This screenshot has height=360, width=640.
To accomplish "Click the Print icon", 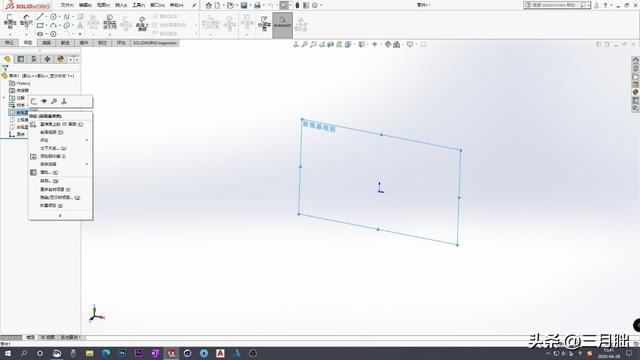I will (257, 5).
